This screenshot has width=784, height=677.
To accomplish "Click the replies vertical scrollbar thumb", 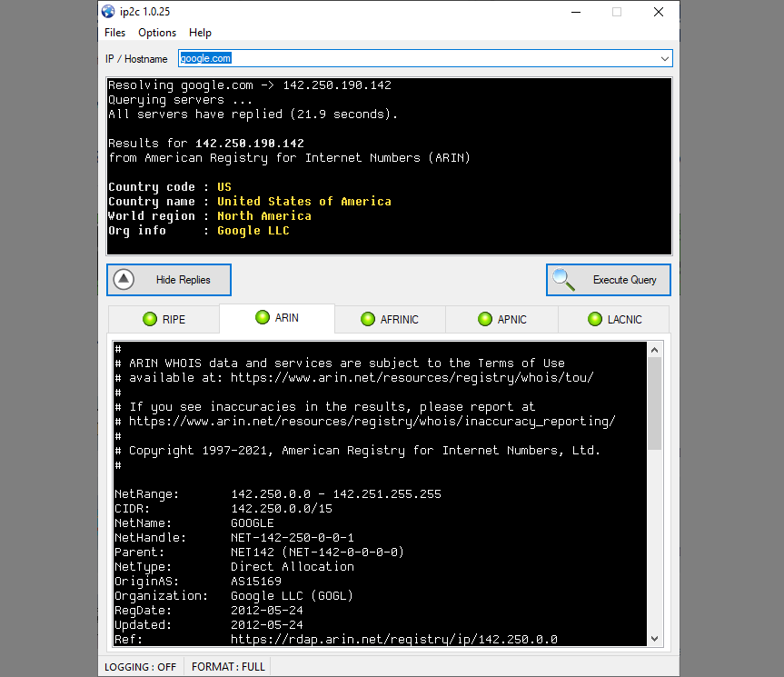I will pyautogui.click(x=654, y=403).
